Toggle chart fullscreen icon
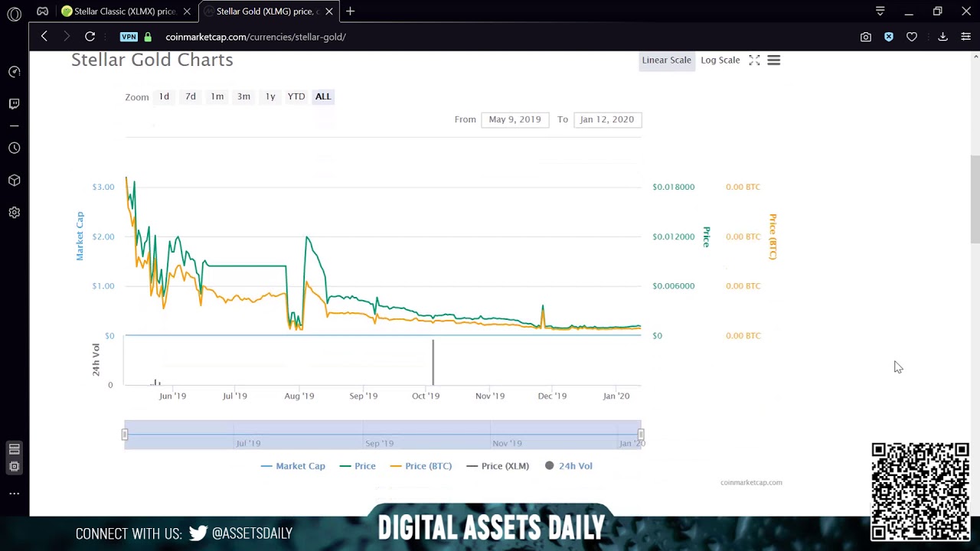Image resolution: width=980 pixels, height=551 pixels. 754,60
